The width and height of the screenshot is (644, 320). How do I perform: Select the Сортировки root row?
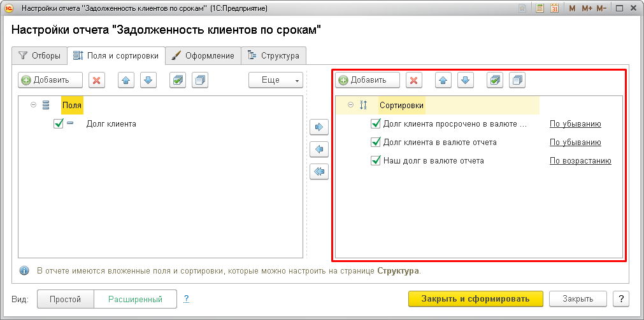click(402, 105)
